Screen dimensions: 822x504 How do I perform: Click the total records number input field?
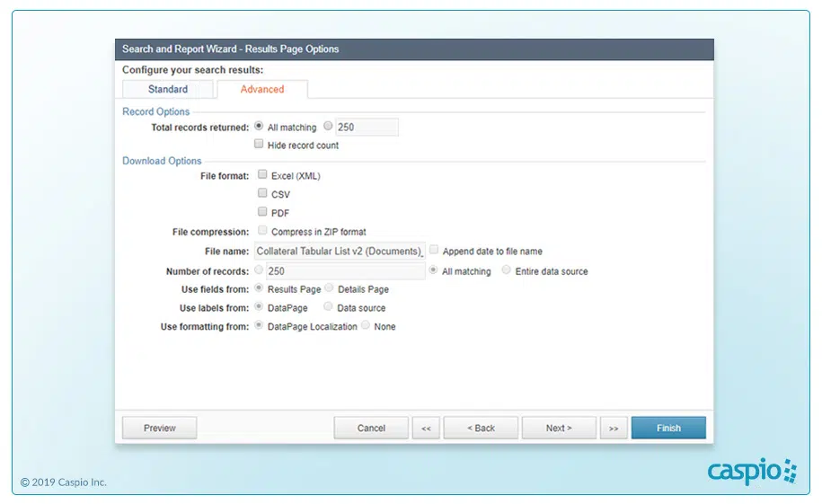tap(367, 128)
